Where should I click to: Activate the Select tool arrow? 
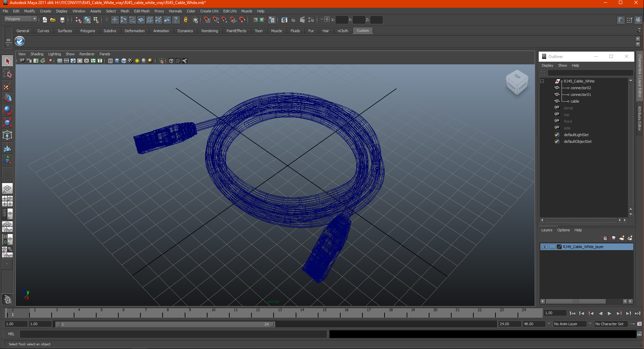[7, 61]
